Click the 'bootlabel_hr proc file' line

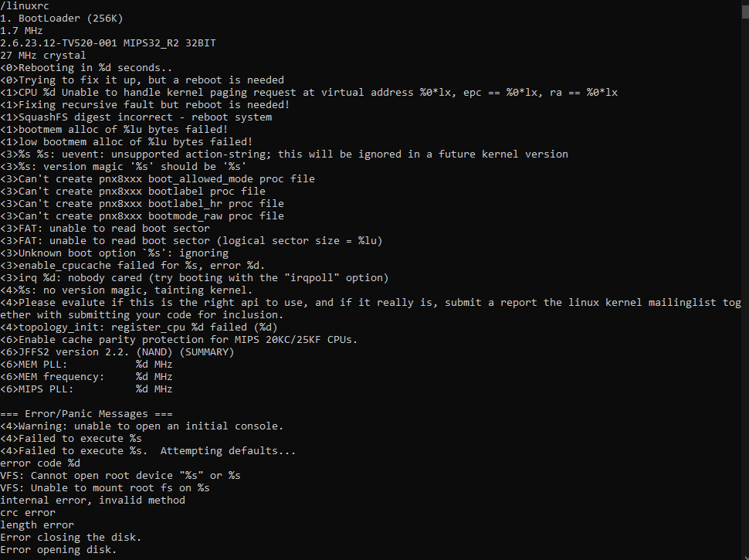tap(142, 204)
